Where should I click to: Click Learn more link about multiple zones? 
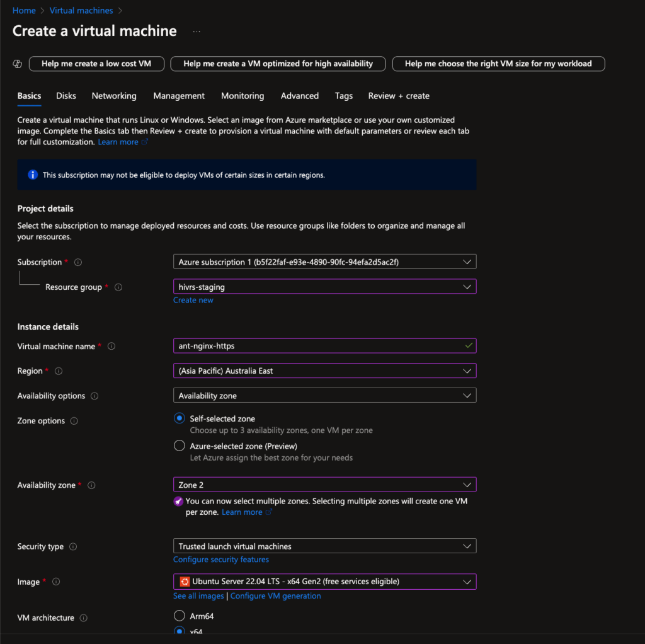(x=242, y=512)
